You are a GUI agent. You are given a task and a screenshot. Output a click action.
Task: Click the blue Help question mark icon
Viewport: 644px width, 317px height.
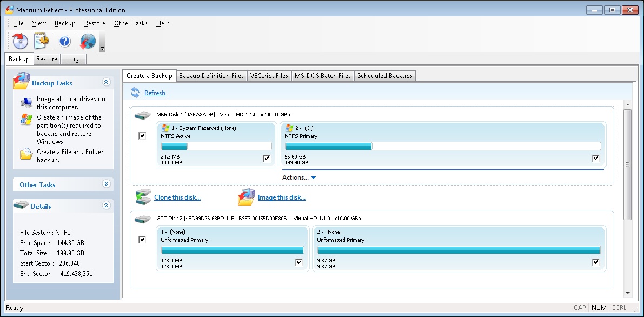(x=65, y=42)
